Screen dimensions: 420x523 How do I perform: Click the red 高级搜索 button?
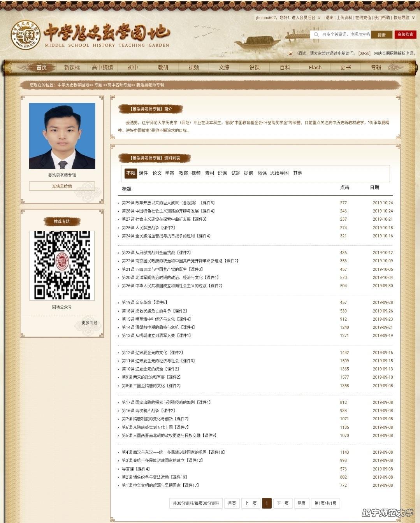coord(405,35)
